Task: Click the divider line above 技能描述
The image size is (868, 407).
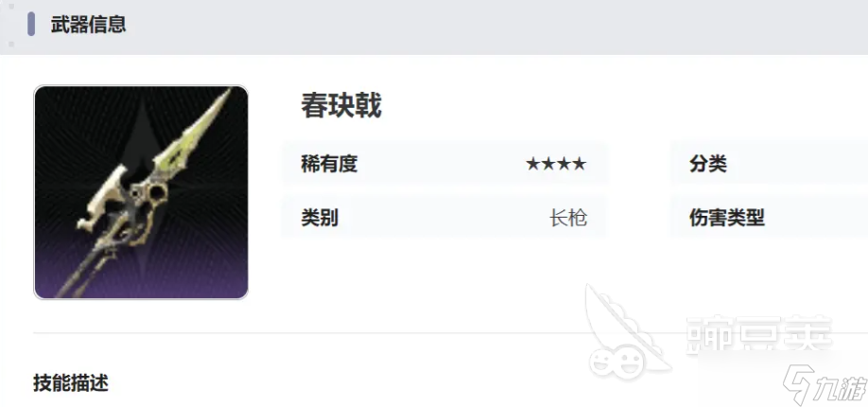Action: 451,333
